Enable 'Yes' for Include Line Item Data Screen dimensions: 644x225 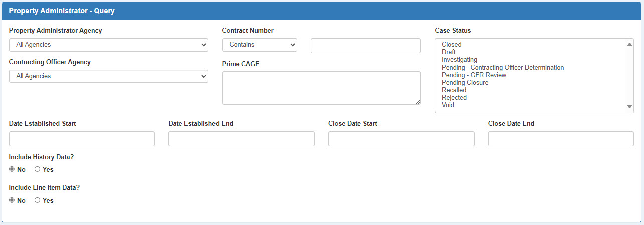point(37,200)
